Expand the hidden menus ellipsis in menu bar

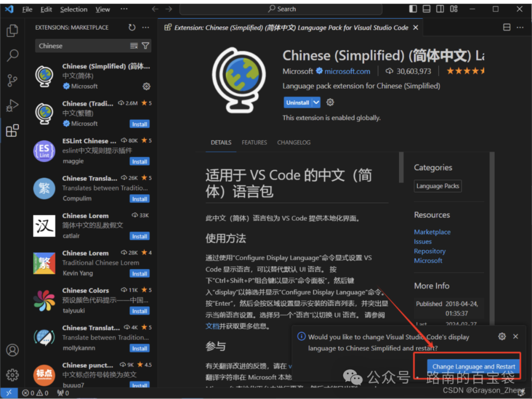[124, 9]
